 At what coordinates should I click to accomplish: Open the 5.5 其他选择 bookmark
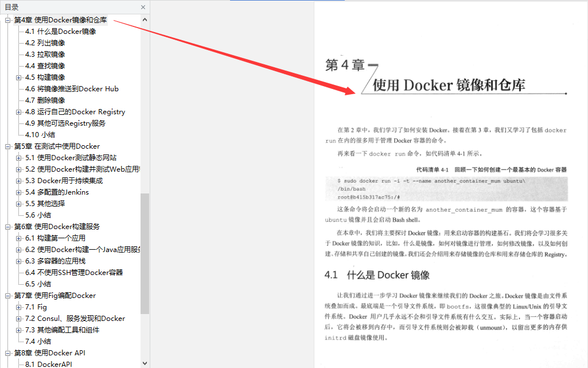click(45, 204)
